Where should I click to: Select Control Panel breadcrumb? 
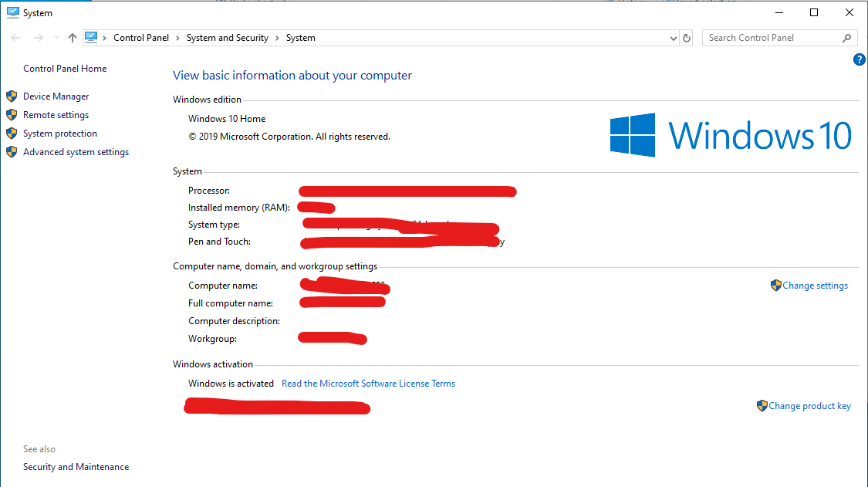(x=141, y=38)
